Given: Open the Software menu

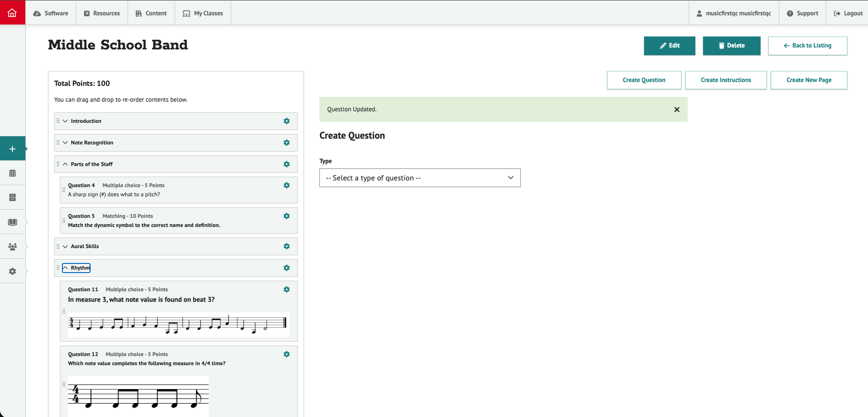Looking at the screenshot, I should (51, 13).
